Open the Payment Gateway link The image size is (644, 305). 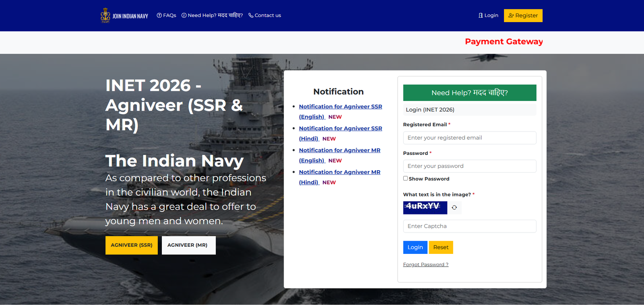(x=504, y=41)
